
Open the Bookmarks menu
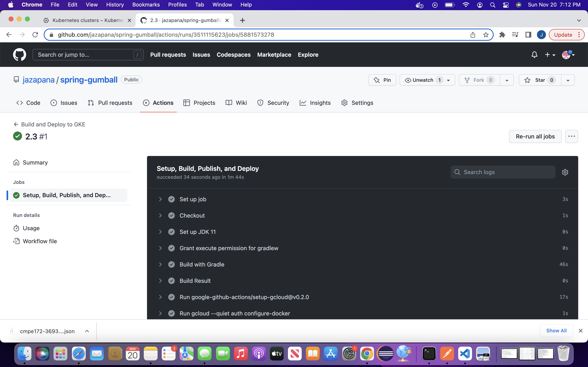point(146,5)
